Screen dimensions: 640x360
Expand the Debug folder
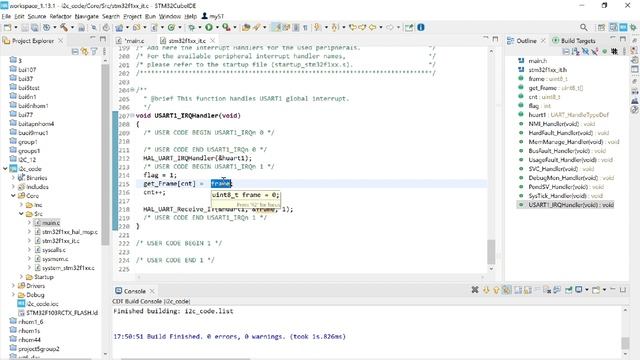(x=13, y=295)
